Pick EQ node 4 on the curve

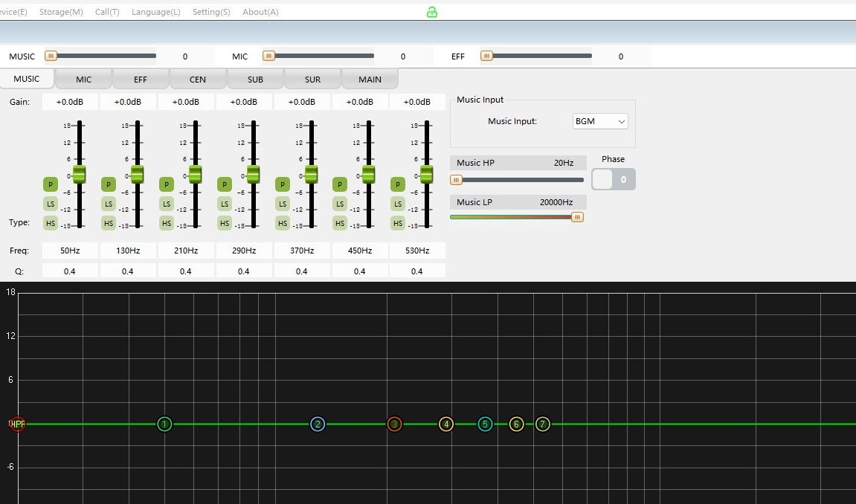coord(445,424)
